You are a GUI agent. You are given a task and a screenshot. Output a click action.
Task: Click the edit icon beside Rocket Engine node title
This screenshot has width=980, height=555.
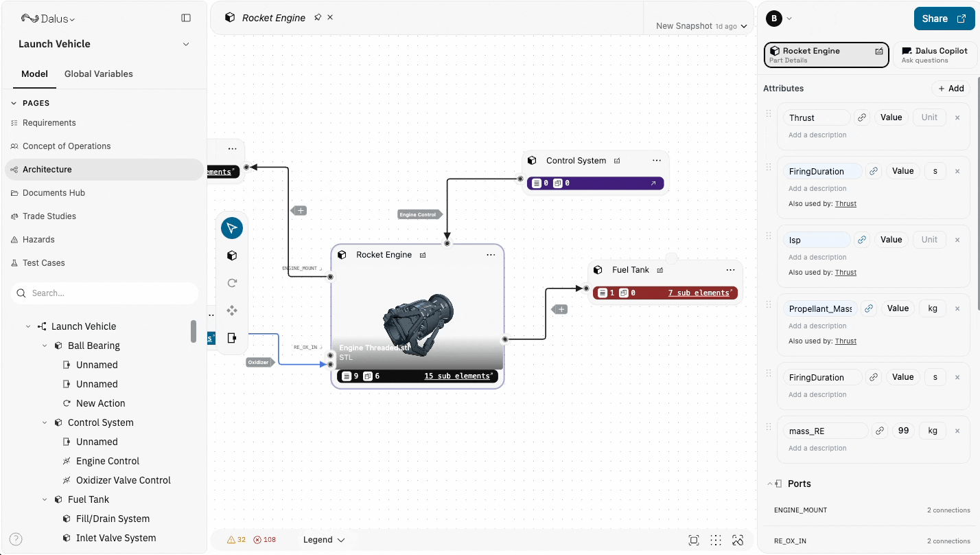(x=423, y=255)
